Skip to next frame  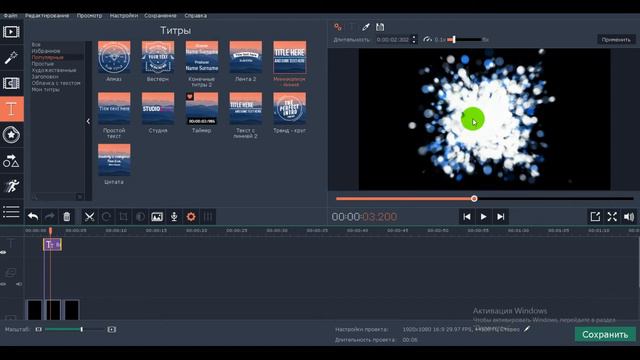(x=500, y=217)
